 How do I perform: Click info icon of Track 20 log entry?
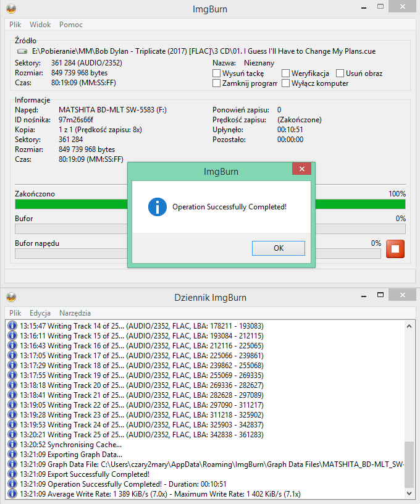[12, 385]
